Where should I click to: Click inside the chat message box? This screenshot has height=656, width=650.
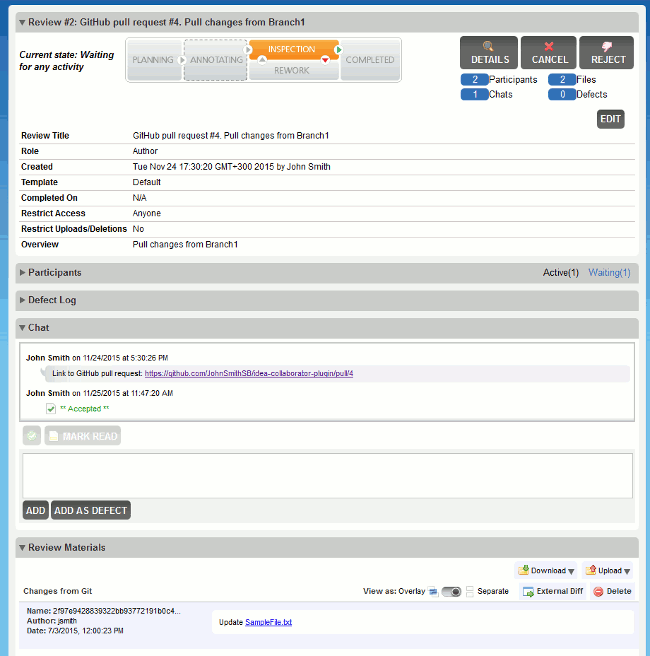click(327, 476)
